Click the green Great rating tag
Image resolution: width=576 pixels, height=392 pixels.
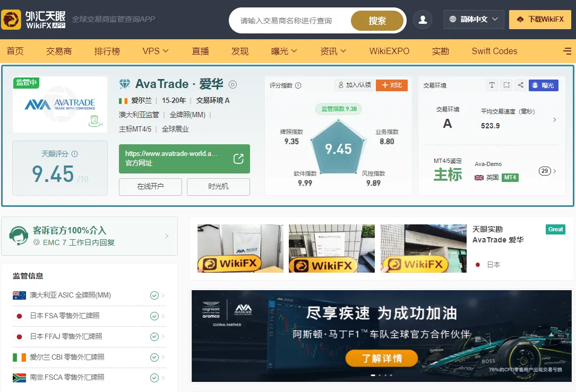click(555, 229)
